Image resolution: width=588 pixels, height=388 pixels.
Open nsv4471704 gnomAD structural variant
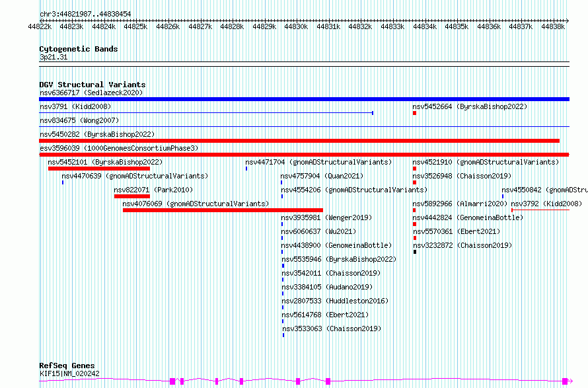click(x=318, y=162)
